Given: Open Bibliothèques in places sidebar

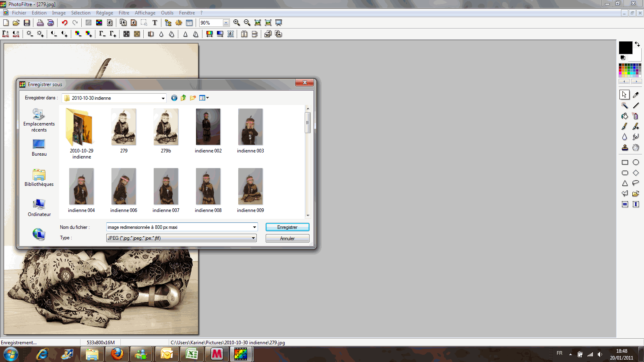Looking at the screenshot, I should click(39, 178).
